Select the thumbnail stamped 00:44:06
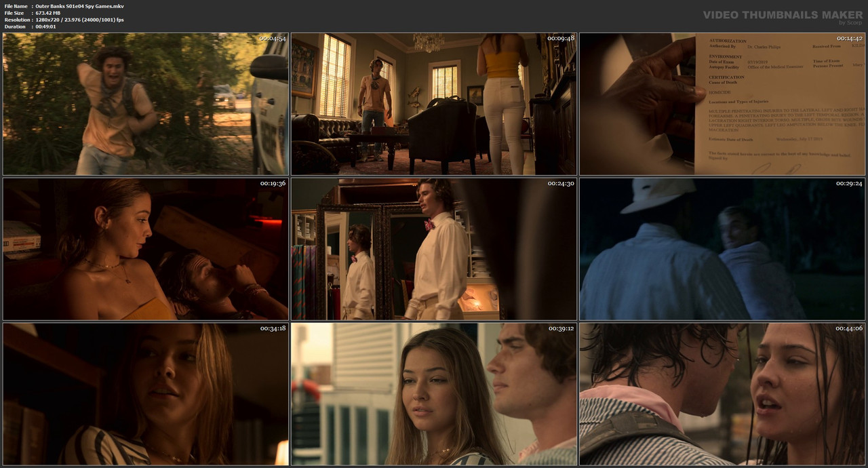The height and width of the screenshot is (468, 868). click(x=722, y=394)
